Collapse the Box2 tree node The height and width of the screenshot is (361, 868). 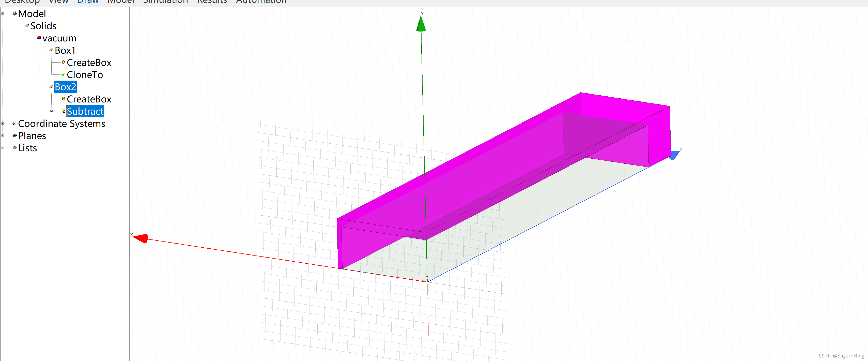(39, 87)
